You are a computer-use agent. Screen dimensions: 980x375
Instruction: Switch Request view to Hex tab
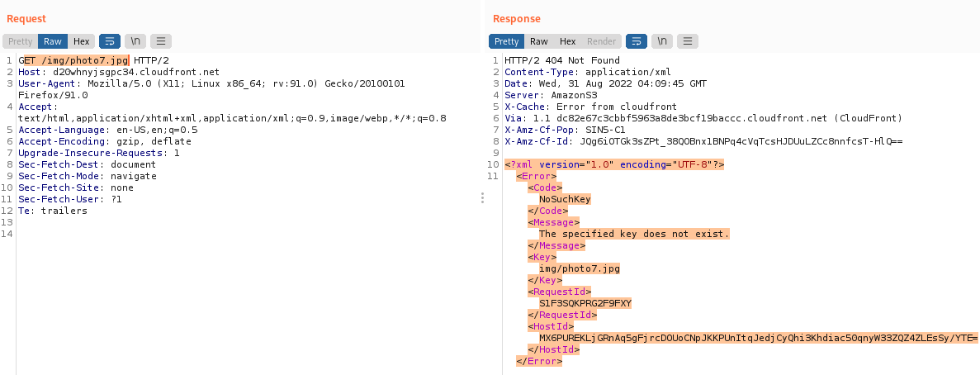coord(81,41)
